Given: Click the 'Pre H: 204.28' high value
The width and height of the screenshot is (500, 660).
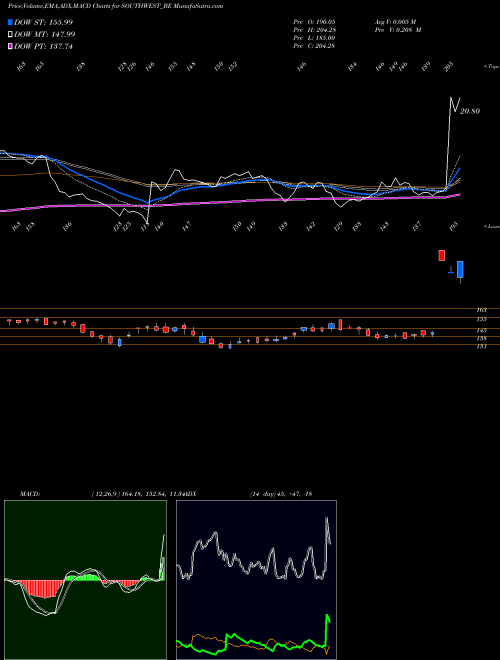Looking at the screenshot, I should click(x=314, y=29).
